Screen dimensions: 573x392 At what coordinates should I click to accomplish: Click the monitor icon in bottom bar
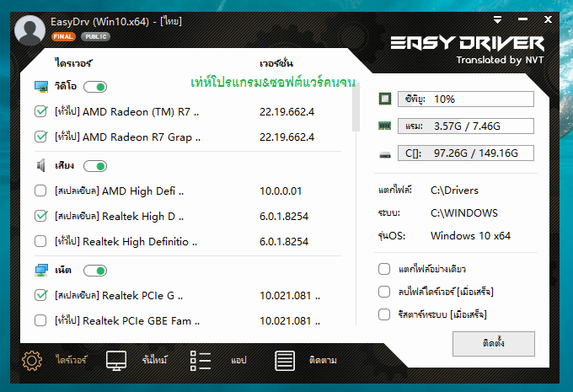tap(116, 361)
